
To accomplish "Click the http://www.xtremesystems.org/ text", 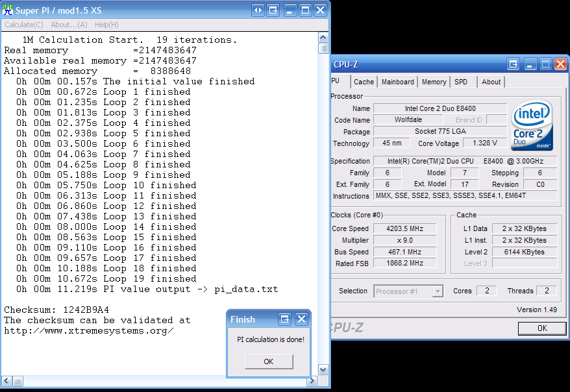I will coord(89,331).
